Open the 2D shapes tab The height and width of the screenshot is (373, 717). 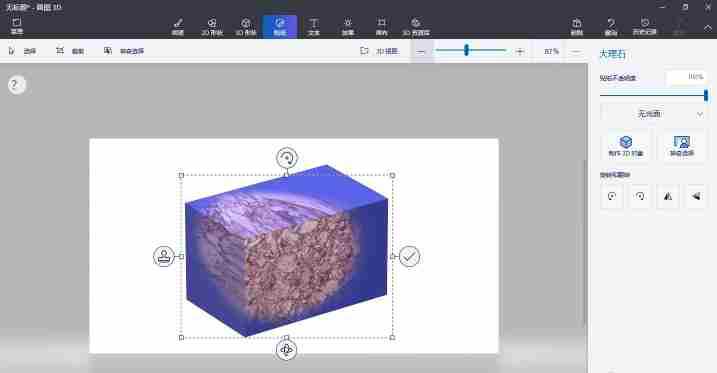click(x=212, y=27)
